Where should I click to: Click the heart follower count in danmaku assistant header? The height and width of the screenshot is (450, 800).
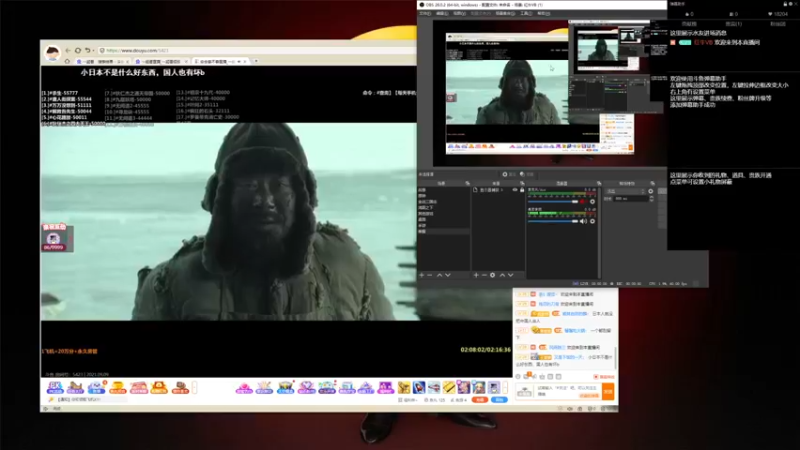pyautogui.click(x=778, y=14)
